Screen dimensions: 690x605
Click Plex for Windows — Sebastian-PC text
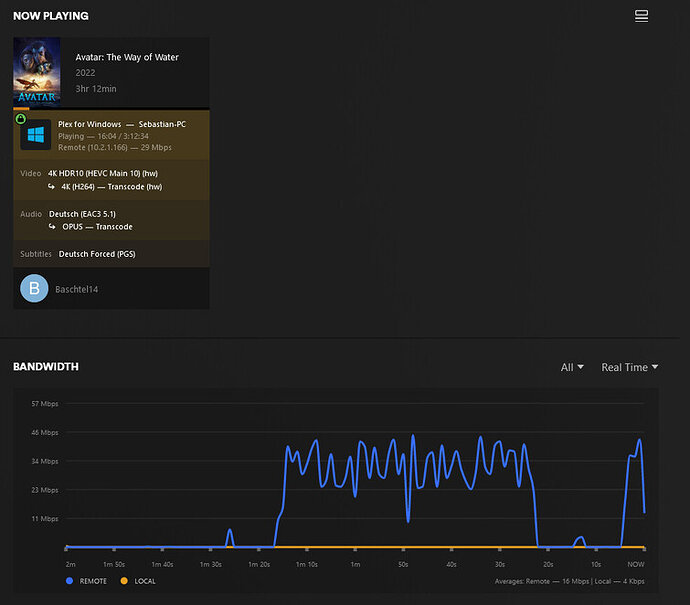click(122, 124)
